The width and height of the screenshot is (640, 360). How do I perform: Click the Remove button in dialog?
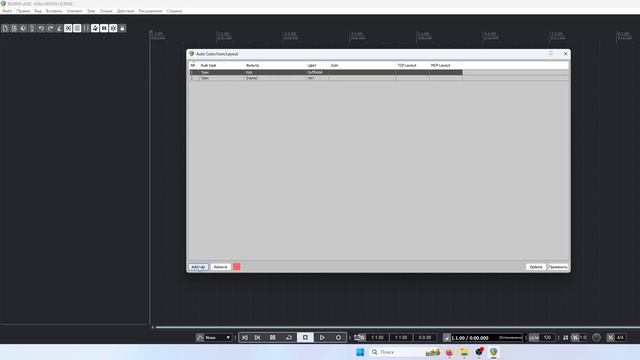[x=220, y=267]
